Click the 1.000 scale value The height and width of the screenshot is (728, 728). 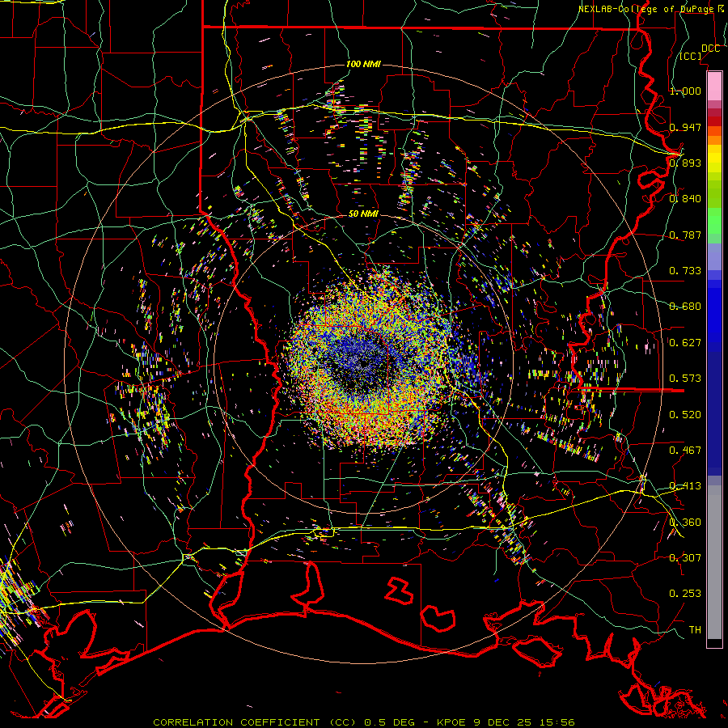pos(685,91)
